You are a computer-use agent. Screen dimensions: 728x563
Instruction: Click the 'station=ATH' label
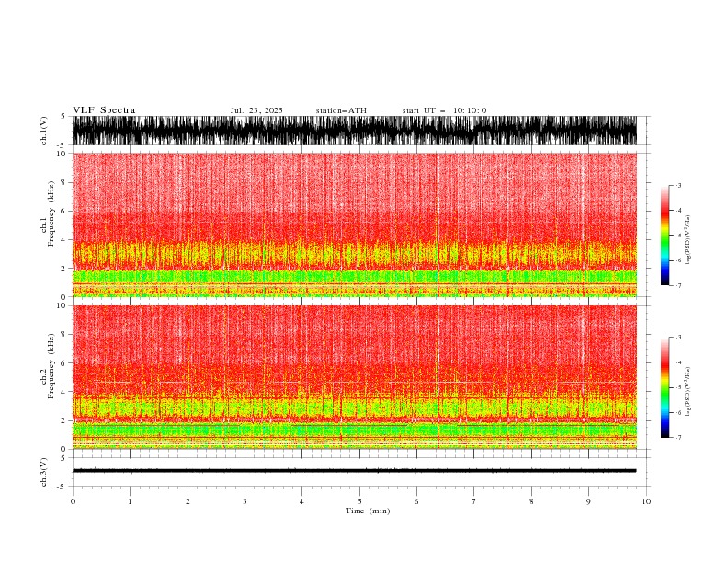click(x=341, y=110)
